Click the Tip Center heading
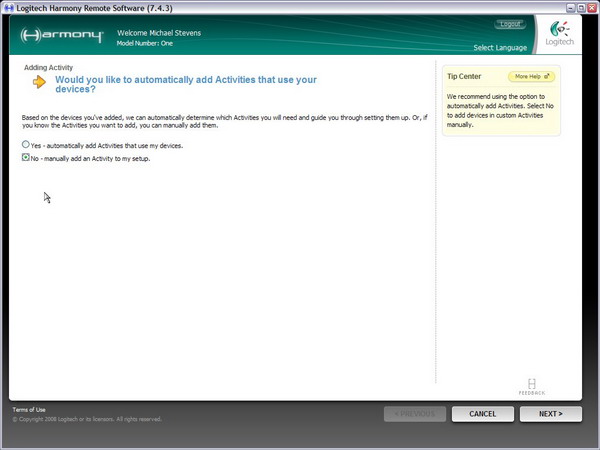 coord(464,77)
